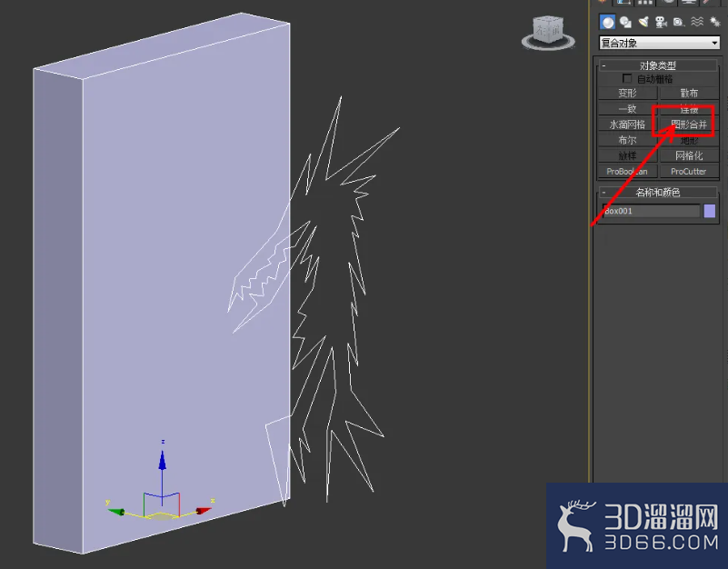The height and width of the screenshot is (569, 728).
Task: Select the Systems category icon
Action: (715, 22)
